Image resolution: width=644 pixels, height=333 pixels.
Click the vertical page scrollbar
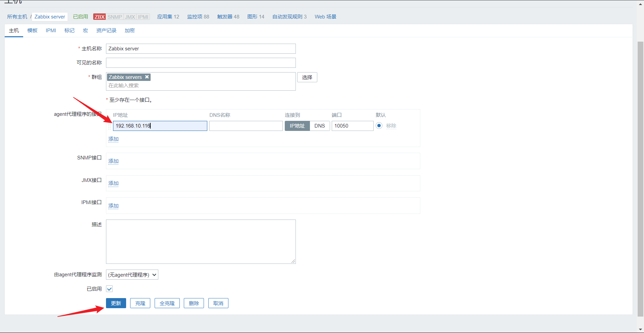[640, 179]
